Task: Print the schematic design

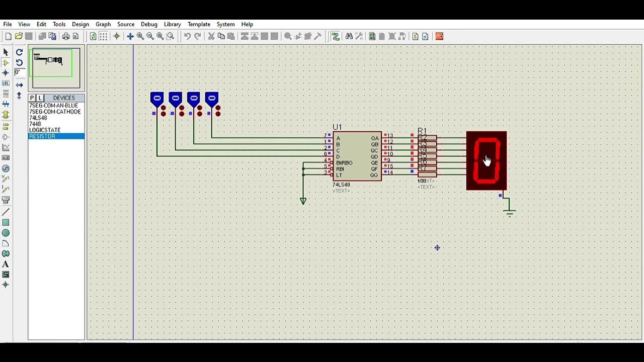Action: pyautogui.click(x=65, y=36)
